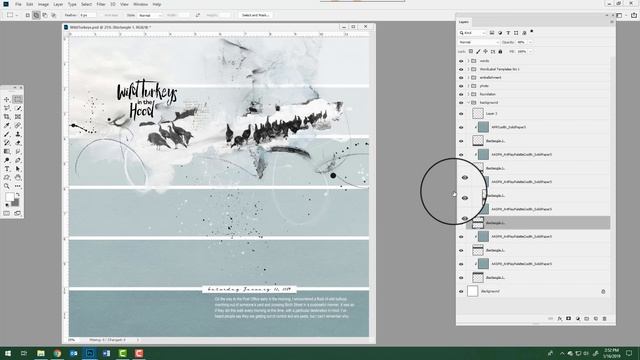Image resolution: width=640 pixels, height=360 pixels.
Task: Select the Frame tool
Action: 18,117
